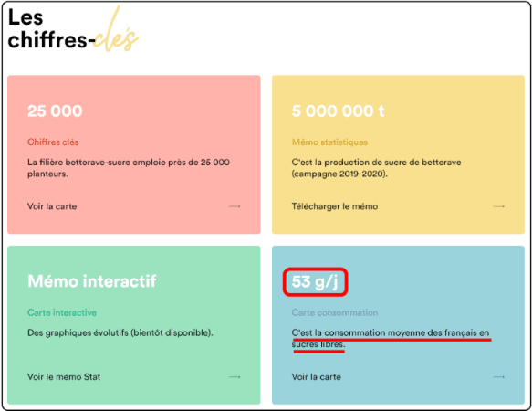The width and height of the screenshot is (532, 411).
Task: Click arrow icon beside Voir le mémo Stat
Action: (x=235, y=377)
